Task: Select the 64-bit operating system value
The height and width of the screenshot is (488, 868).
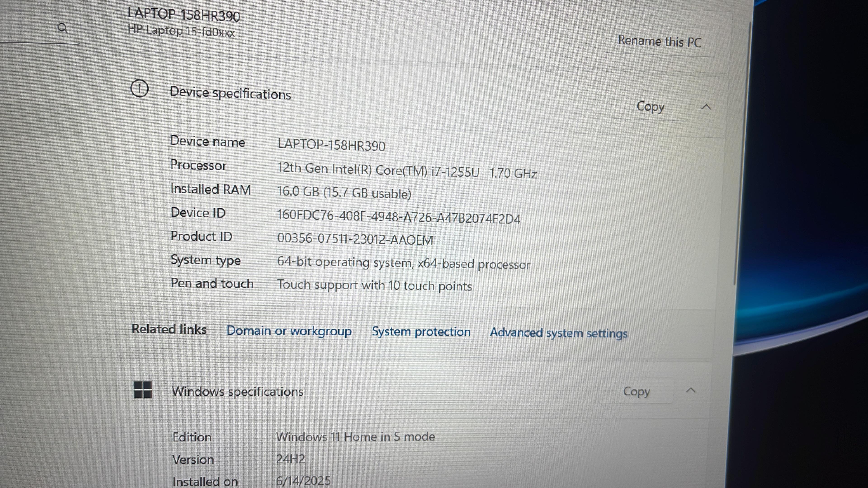Action: click(x=403, y=263)
